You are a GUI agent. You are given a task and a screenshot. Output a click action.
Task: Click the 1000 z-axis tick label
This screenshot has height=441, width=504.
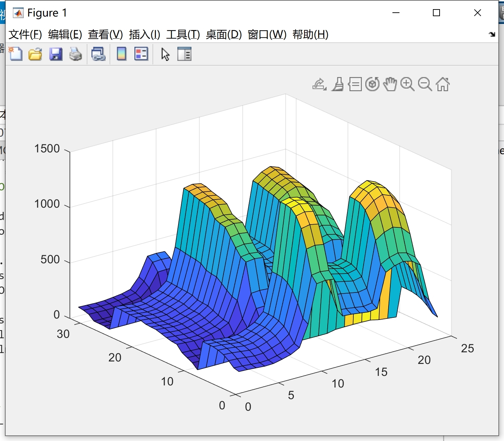point(47,204)
